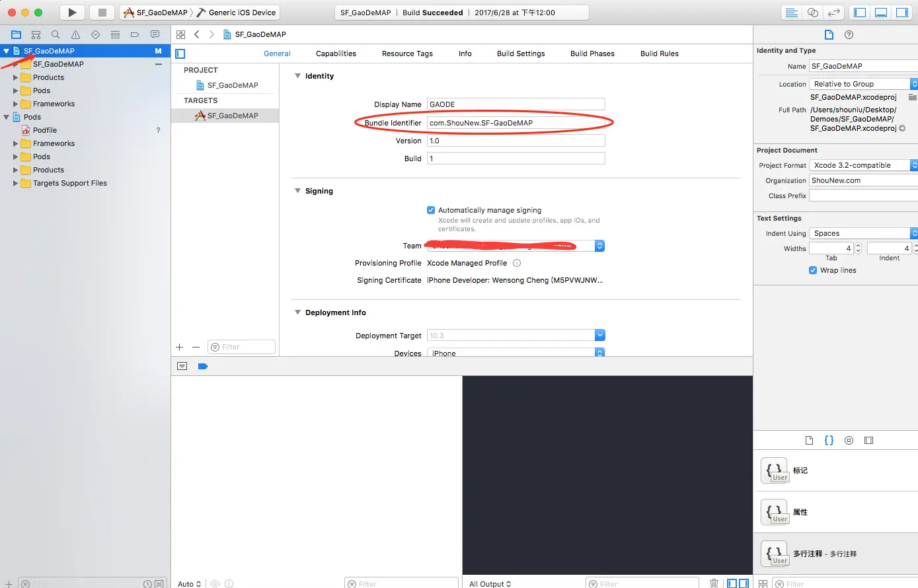Screen dimensions: 918x588
Task: Collapse the Signing section
Action: pos(297,191)
